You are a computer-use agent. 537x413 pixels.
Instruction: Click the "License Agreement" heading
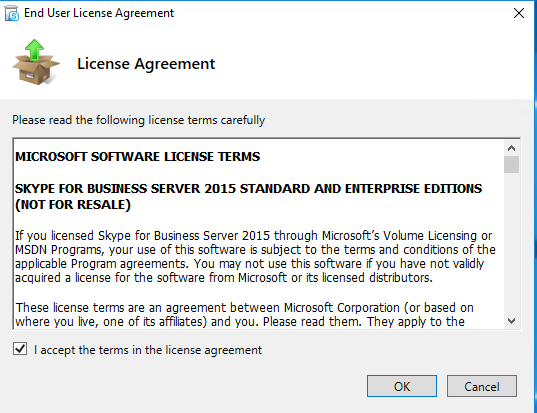click(x=146, y=64)
